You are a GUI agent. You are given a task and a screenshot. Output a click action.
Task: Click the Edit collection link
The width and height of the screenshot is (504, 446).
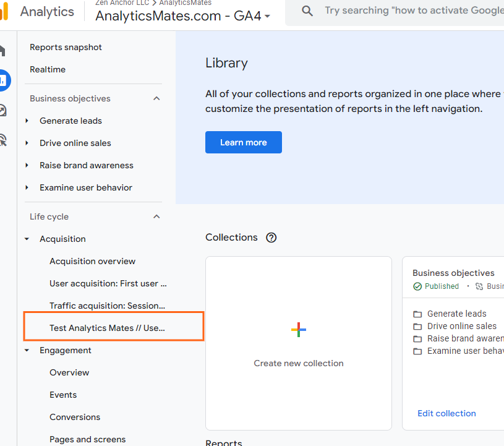click(446, 413)
